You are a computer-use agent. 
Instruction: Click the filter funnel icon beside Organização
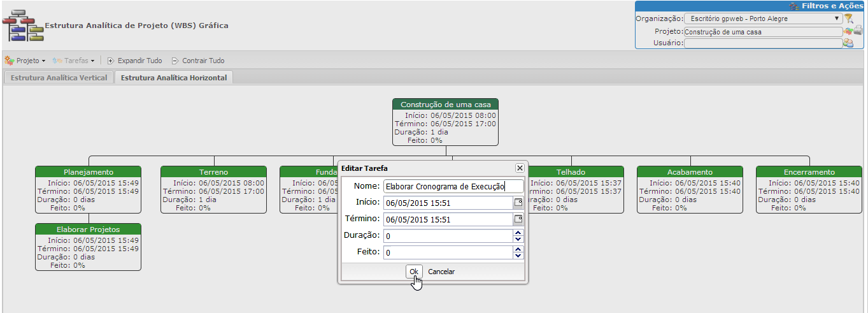click(848, 18)
